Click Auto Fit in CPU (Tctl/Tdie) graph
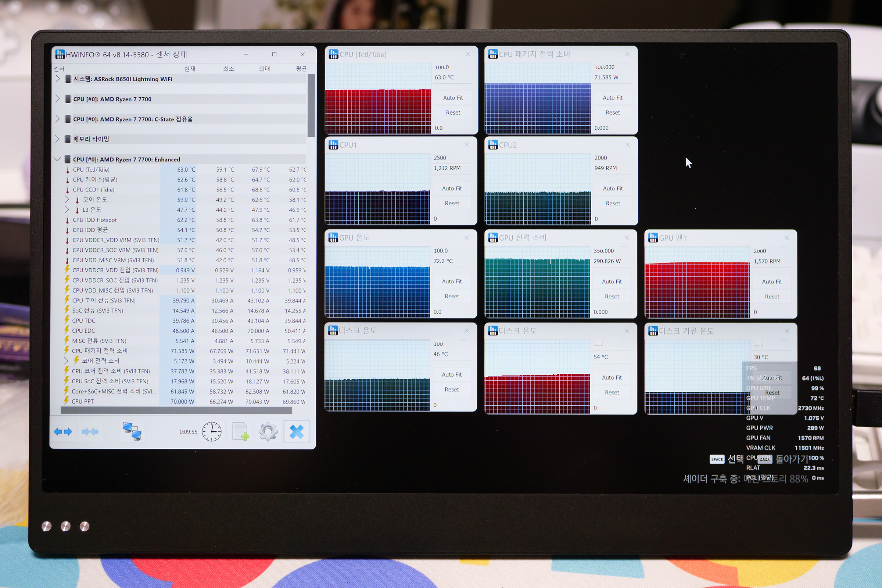Screen dimensions: 882x588 point(453,98)
